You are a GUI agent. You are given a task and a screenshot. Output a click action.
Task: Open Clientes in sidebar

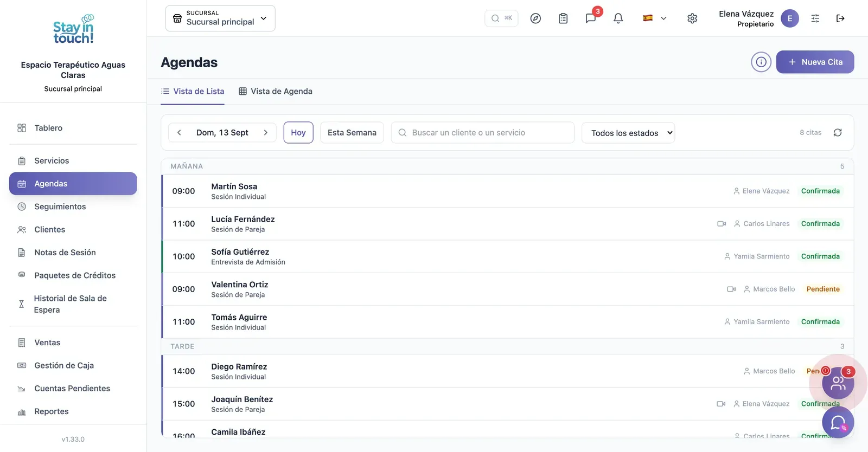point(73,230)
